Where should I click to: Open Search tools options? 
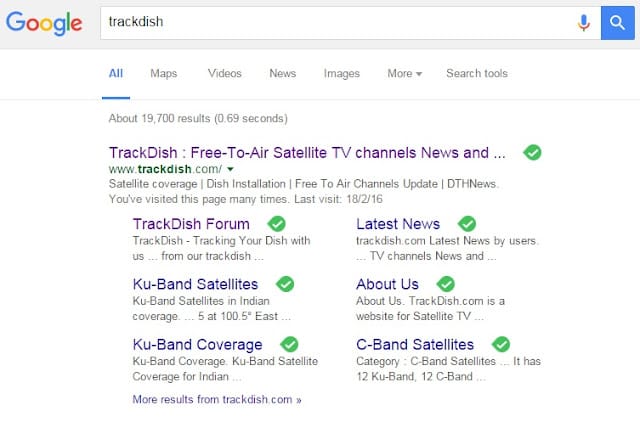point(476,73)
